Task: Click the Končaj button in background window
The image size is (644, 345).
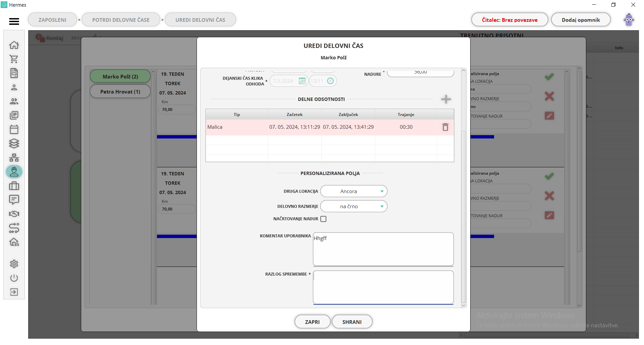Action: click(50, 38)
